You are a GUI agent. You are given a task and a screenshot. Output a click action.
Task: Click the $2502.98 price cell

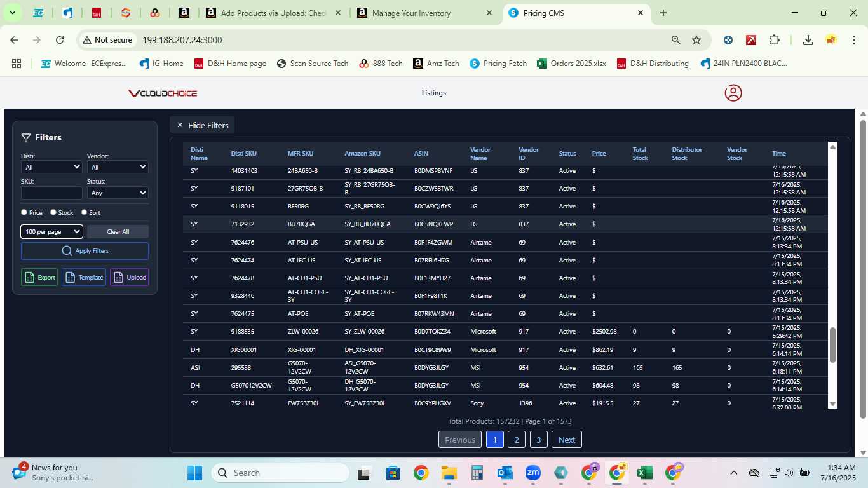604,332
